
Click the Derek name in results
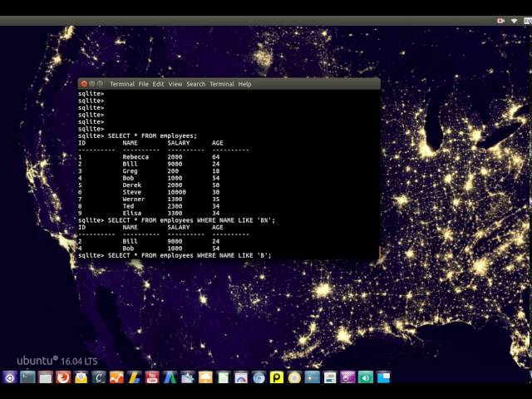coord(132,185)
